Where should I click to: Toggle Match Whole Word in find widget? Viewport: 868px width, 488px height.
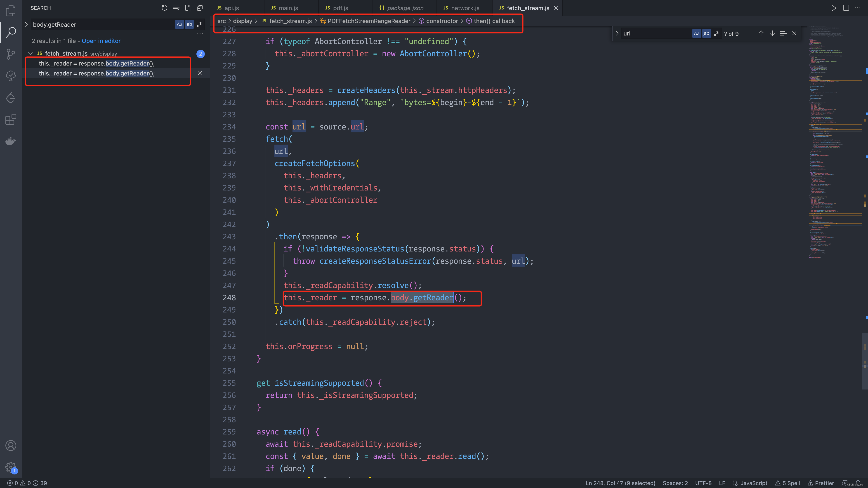(x=707, y=33)
